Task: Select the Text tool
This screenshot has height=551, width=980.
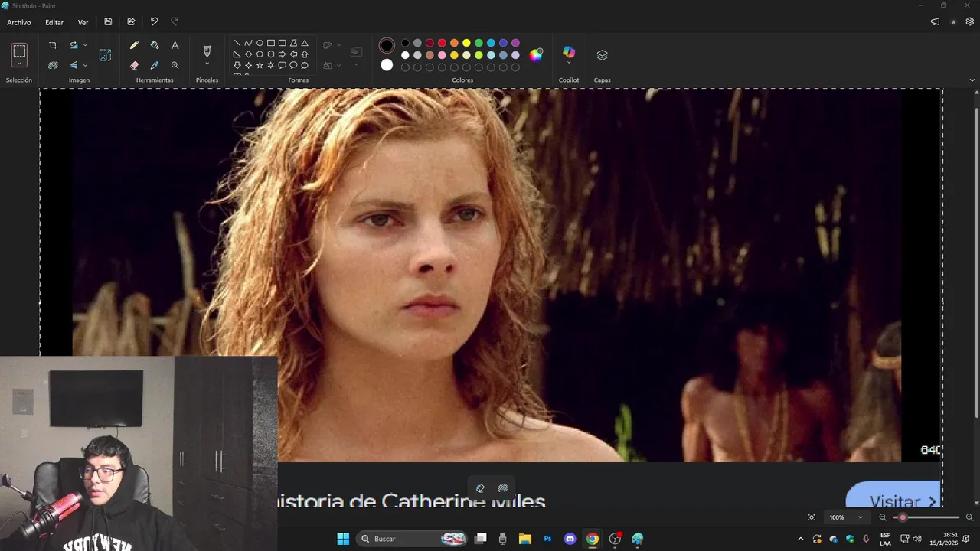Action: pyautogui.click(x=175, y=45)
